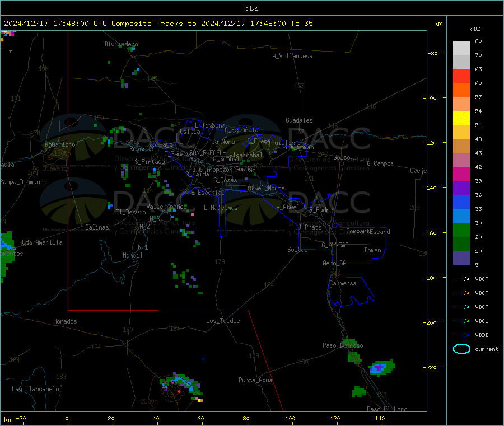The image size is (504, 426).
Task: Click the Soitue place label
Action: [x=297, y=250]
